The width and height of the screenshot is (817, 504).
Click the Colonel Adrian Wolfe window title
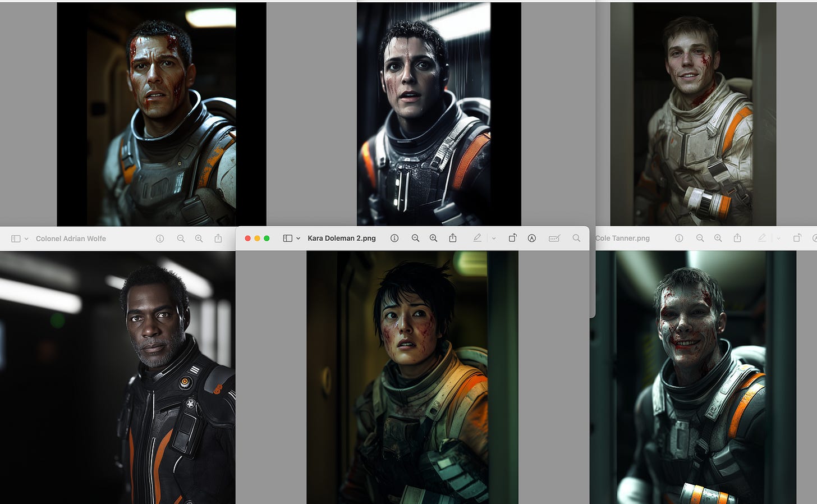pos(71,239)
